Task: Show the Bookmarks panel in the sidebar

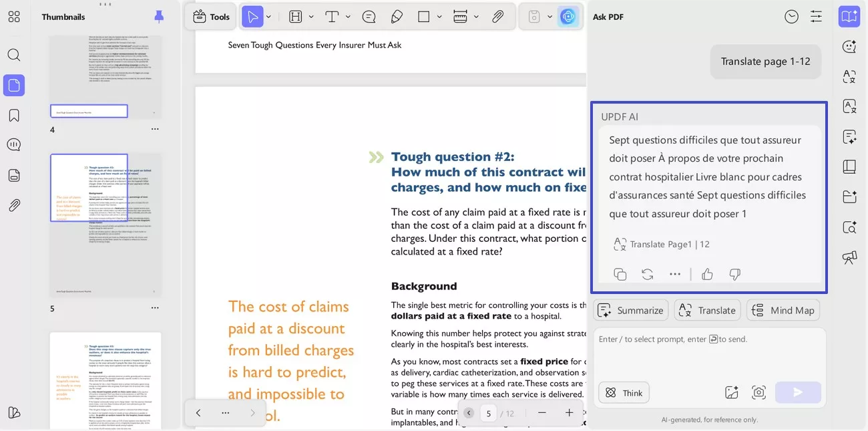Action: coord(13,115)
